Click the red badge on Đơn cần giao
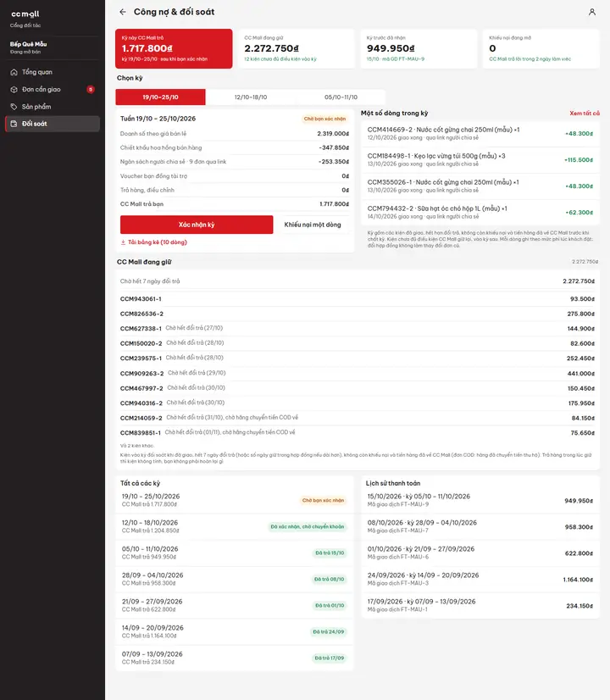Screen dimensions: 610x700 click(91, 89)
